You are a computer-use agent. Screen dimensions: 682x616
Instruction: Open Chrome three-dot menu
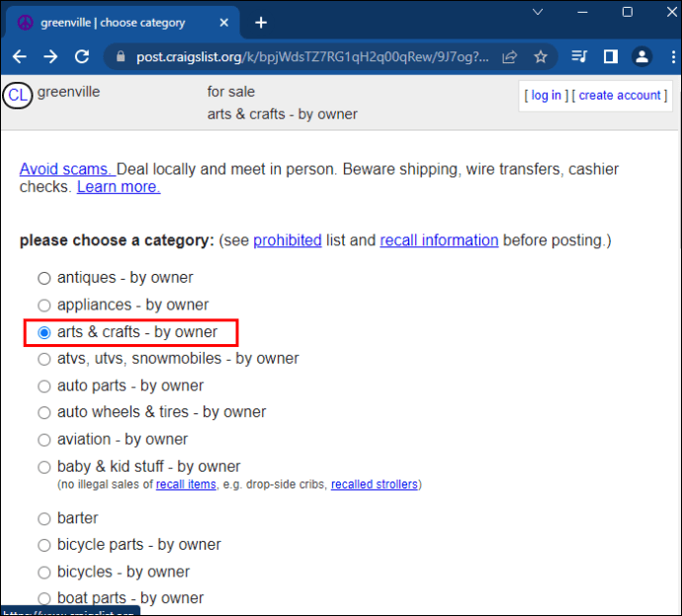[673, 56]
